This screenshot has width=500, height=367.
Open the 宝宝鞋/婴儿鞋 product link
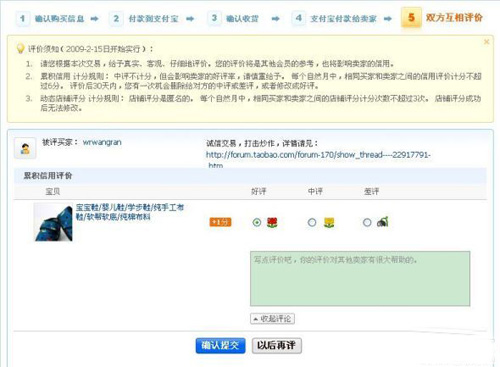130,212
